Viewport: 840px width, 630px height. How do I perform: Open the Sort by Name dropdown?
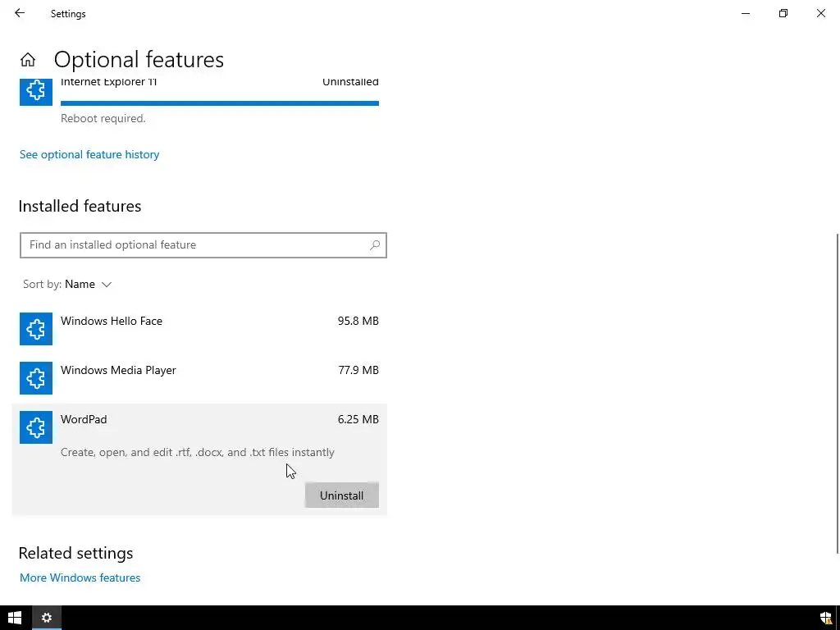tap(88, 285)
